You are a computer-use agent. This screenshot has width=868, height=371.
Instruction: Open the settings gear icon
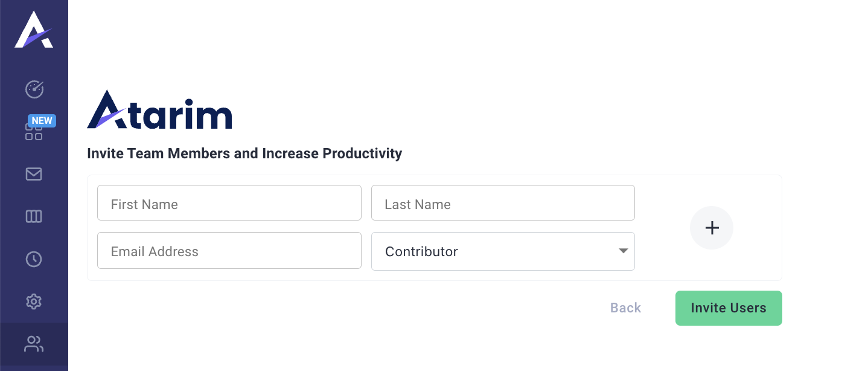coord(34,301)
